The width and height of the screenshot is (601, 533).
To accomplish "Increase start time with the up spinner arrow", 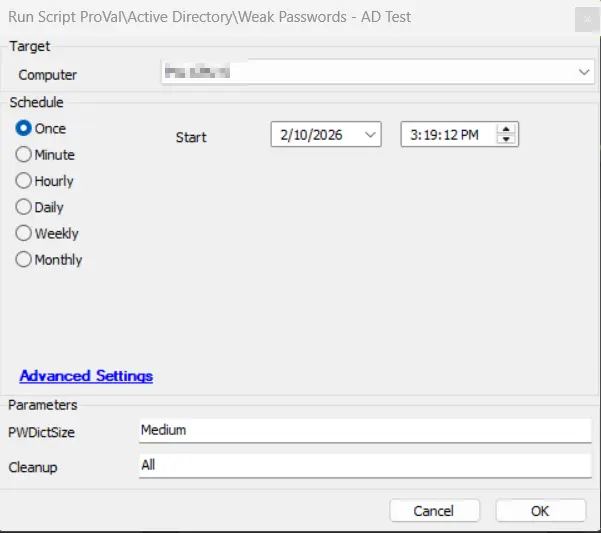I will [x=507, y=129].
